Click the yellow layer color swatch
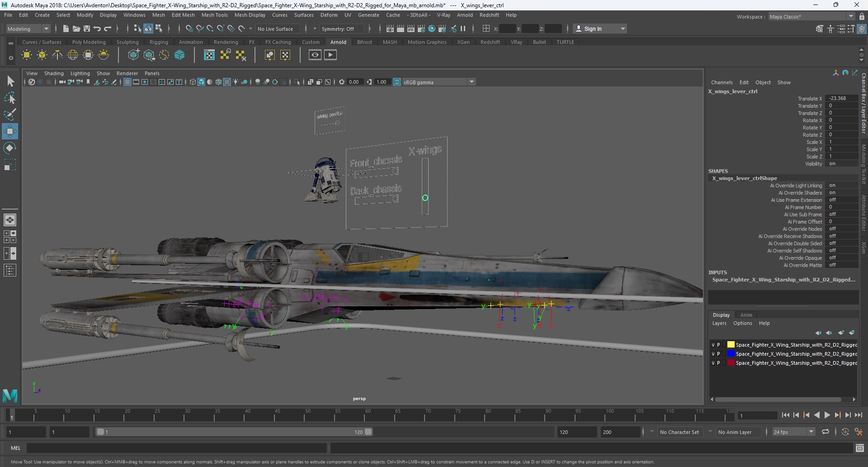The height and width of the screenshot is (467, 868). pyautogui.click(x=731, y=345)
